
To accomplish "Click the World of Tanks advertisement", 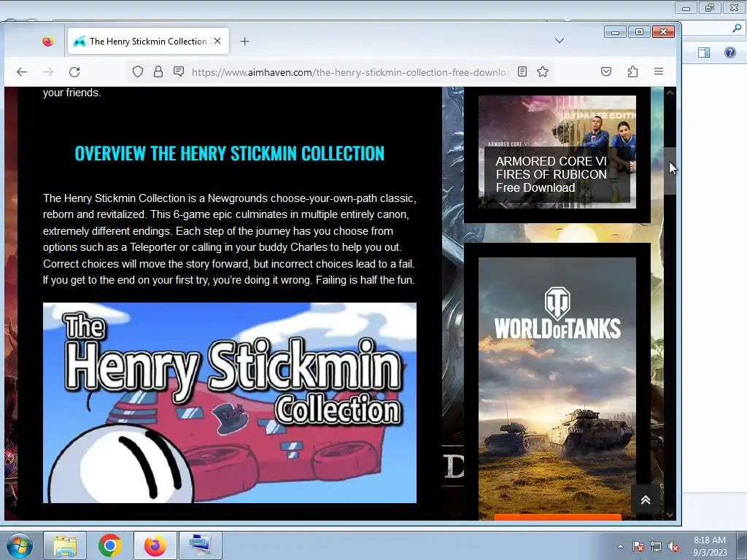I will point(557,386).
